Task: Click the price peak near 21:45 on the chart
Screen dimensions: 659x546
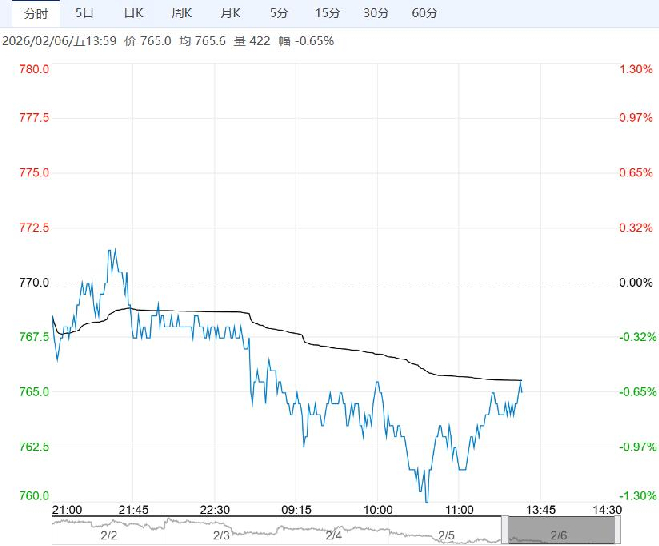Action: 113,249
